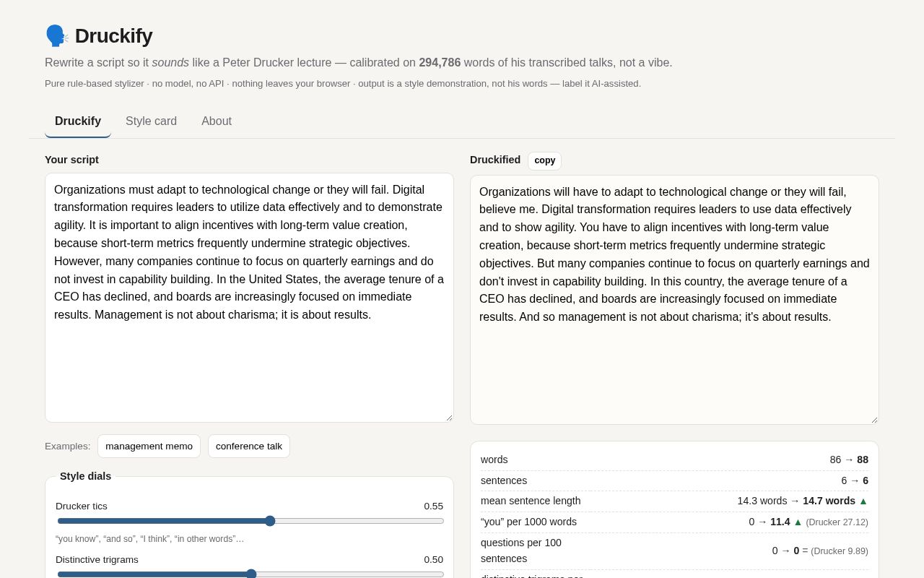
Task: Click the Your script label
Action: click(71, 160)
